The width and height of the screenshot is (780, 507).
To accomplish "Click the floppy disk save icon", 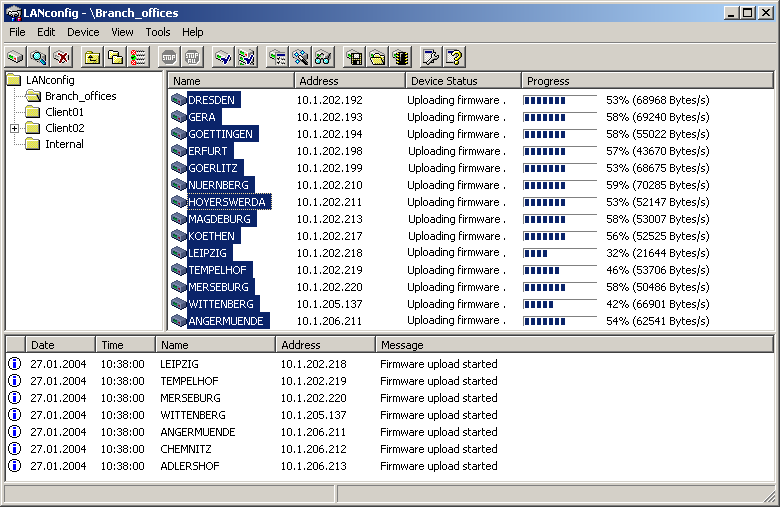I will 354,57.
